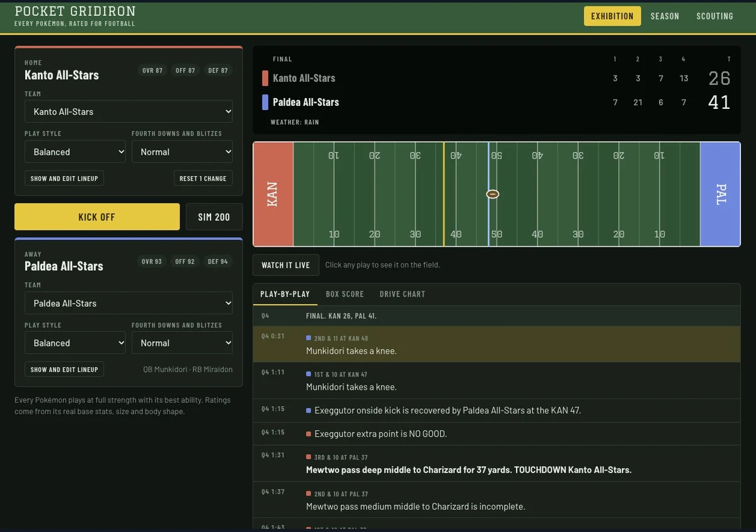Open the home Team dropdown showing Kanto All-Stars
756x532 pixels.
[129, 111]
